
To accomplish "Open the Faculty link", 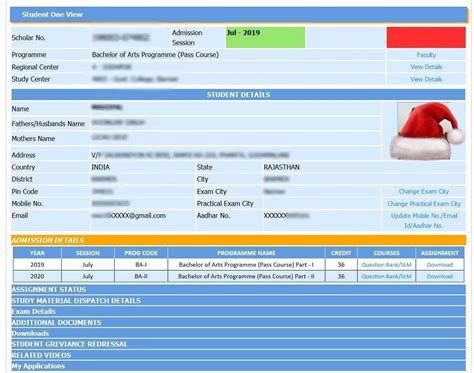I will coord(426,55).
